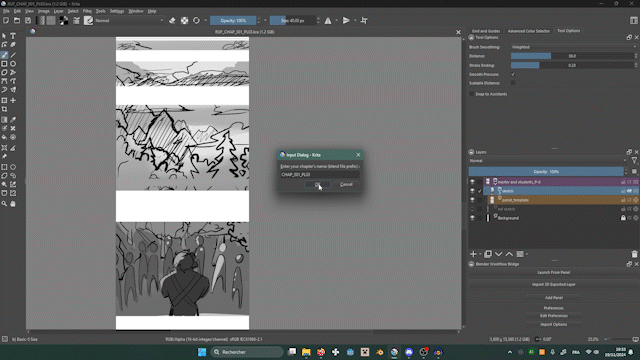This screenshot has height=360, width=640.
Task: Open layer blending mode dropdown in Layers
Action: click(548, 161)
